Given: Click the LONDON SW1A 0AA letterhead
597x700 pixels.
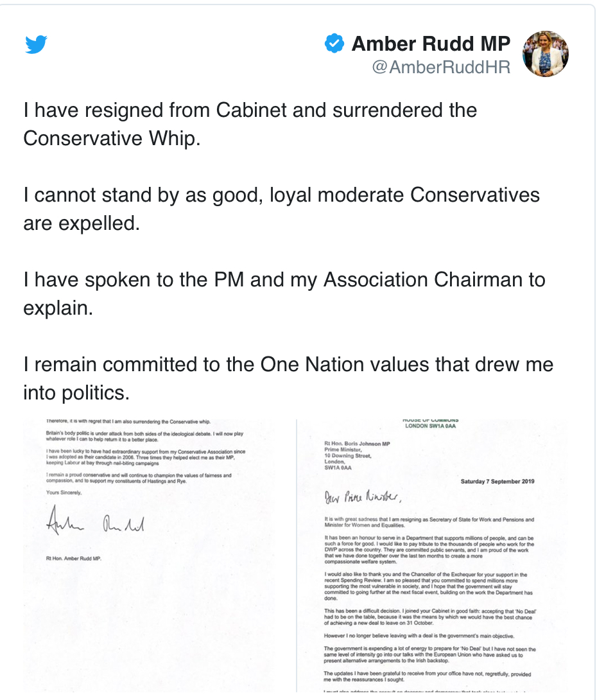Looking at the screenshot, I should [x=430, y=426].
